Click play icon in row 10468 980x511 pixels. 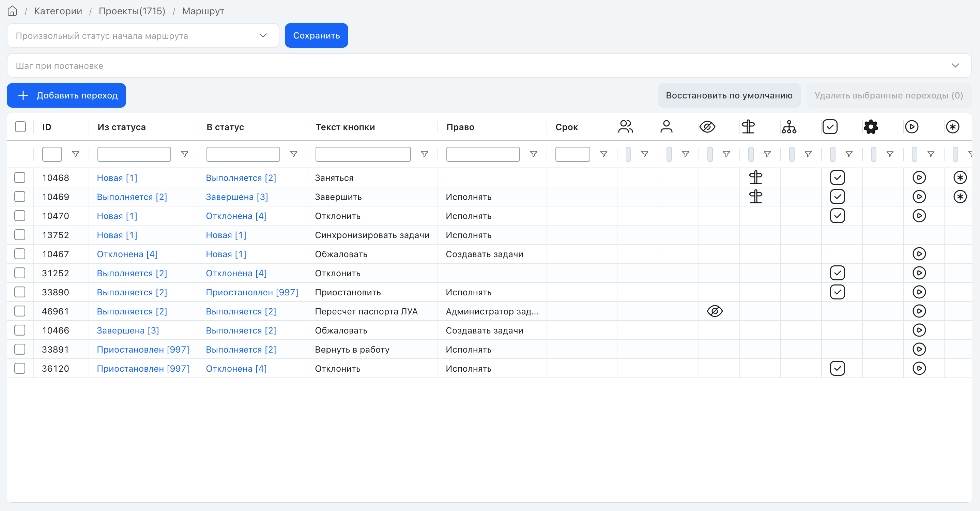pyautogui.click(x=919, y=177)
